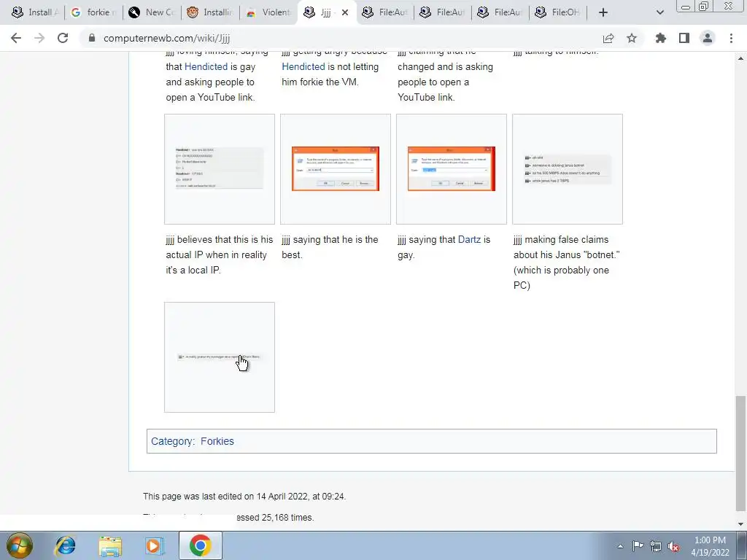This screenshot has width=747, height=560.
Task: Open the network tray icon
Action: [656, 546]
